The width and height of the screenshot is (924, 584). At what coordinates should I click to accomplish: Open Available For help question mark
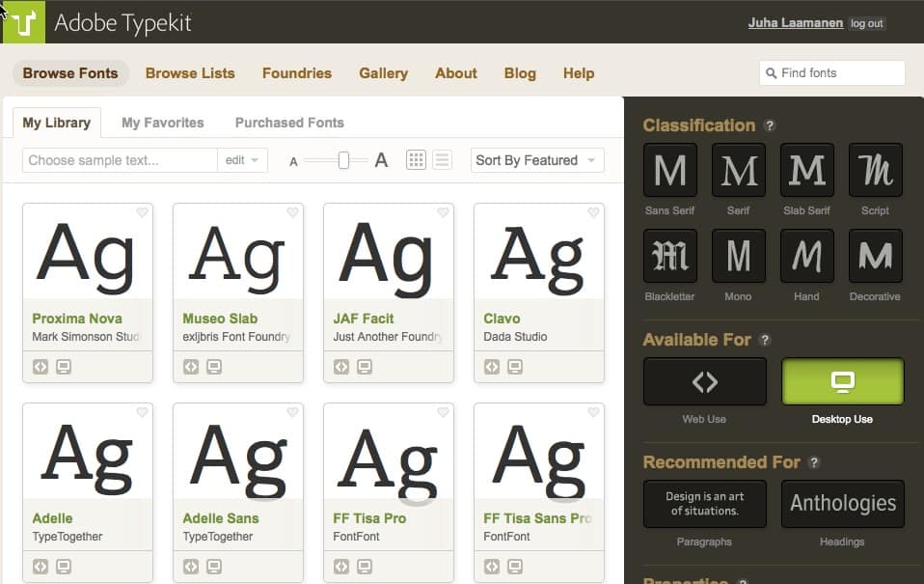coord(765,340)
